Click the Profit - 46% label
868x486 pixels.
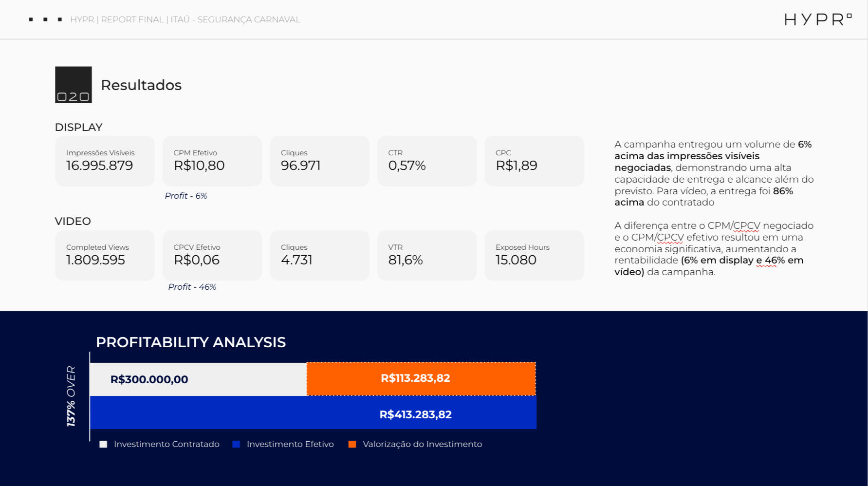192,287
